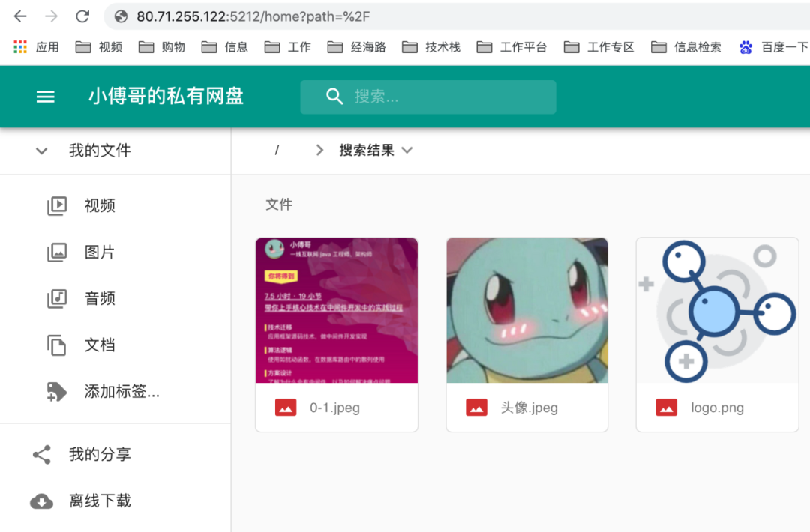The image size is (810, 532).
Task: Select the file name 0-1.jpeg
Action: (334, 408)
